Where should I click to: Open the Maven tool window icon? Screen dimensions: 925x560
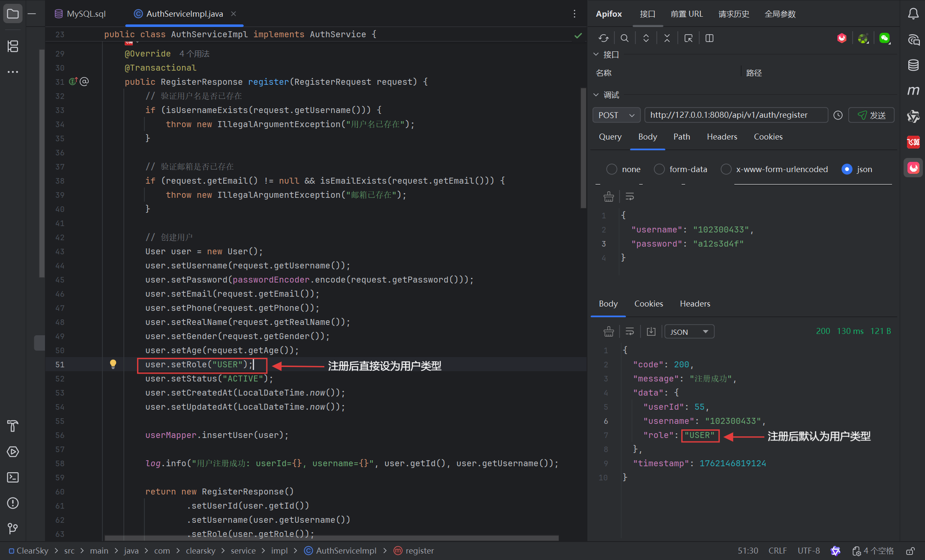tap(913, 91)
